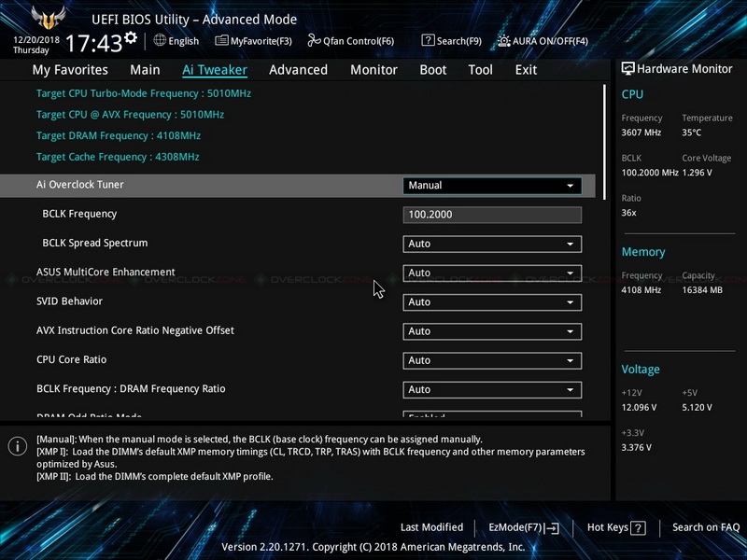Open the Ai Overclock Tuner dropdown
Screen dimensions: 747x560
point(492,185)
